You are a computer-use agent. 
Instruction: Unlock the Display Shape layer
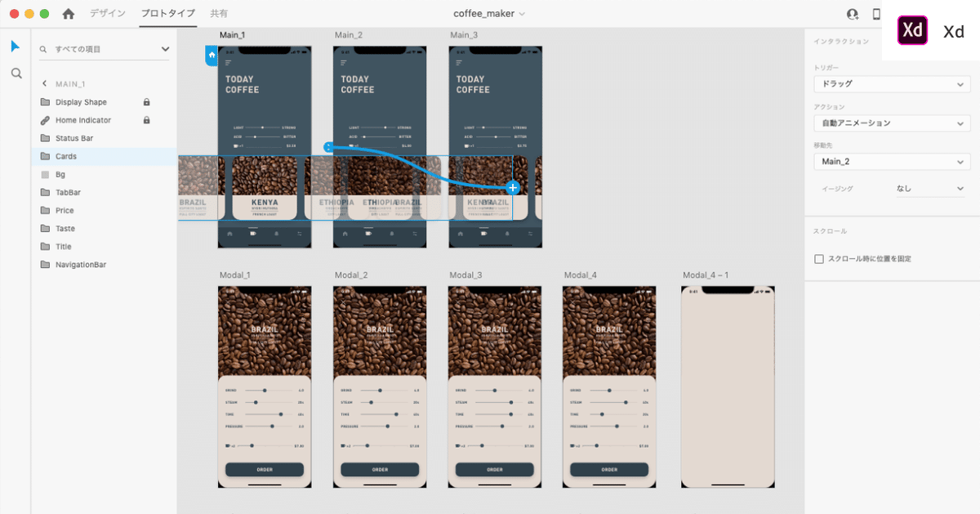pyautogui.click(x=147, y=102)
